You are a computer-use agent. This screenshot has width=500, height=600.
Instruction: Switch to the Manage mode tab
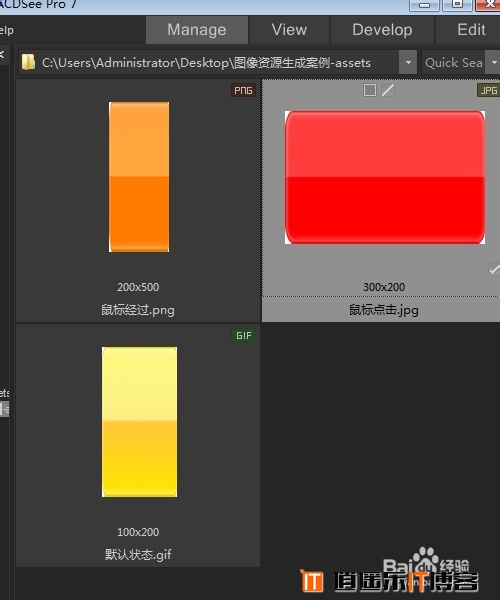coord(197,30)
